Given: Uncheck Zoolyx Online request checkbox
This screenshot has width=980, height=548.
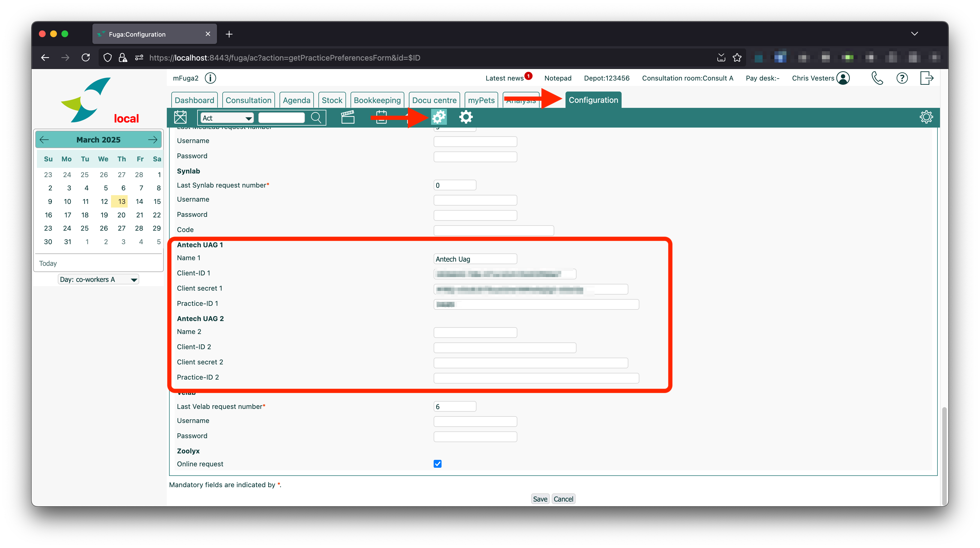Looking at the screenshot, I should 438,464.
